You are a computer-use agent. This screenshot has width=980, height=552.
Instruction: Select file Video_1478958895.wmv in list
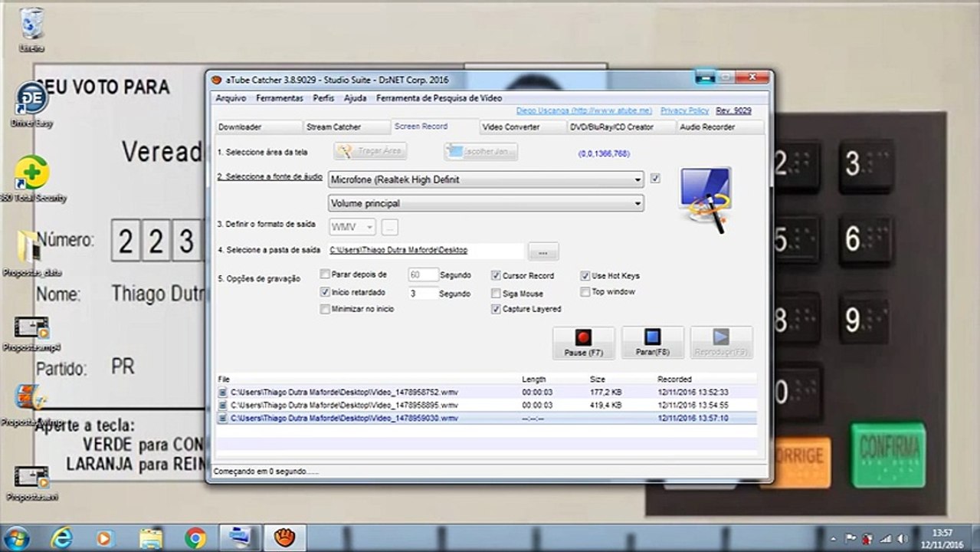point(487,405)
